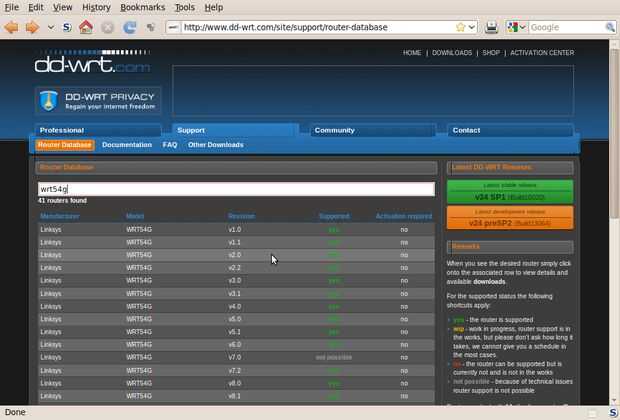This screenshot has width=620, height=420.
Task: Open the View menu
Action: [x=62, y=8]
